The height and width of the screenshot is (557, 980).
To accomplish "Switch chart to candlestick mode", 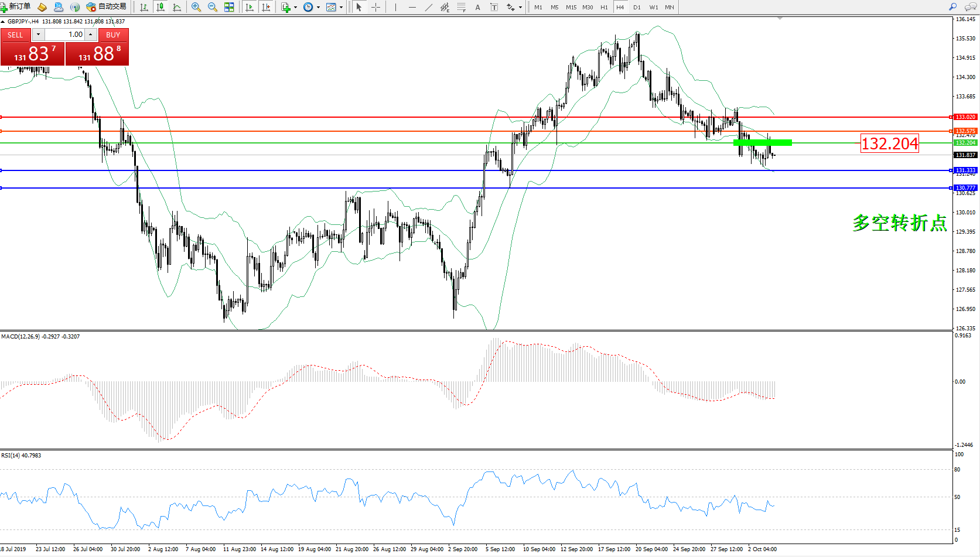I will (x=161, y=7).
